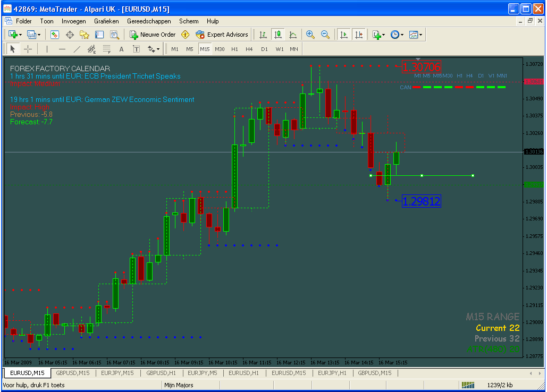Image resolution: width=547 pixels, height=392 pixels.
Task: Open the Hulp menu
Action: click(x=213, y=21)
